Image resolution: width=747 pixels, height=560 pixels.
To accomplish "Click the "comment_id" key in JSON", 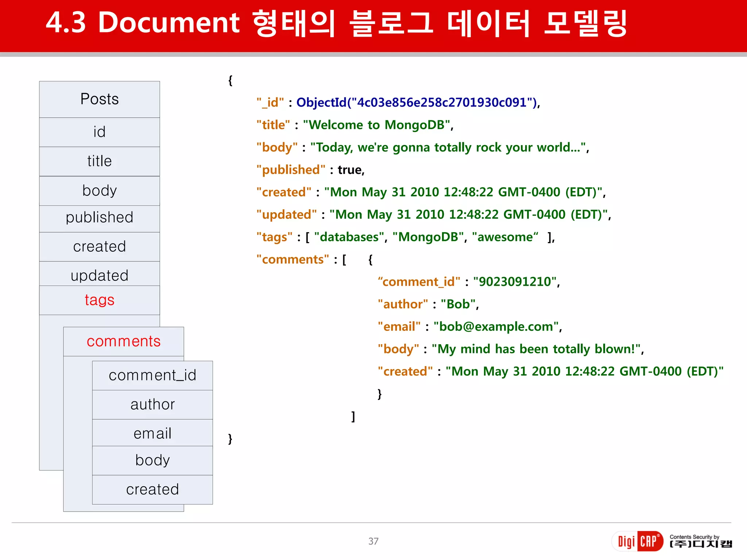I will pyautogui.click(x=419, y=282).
